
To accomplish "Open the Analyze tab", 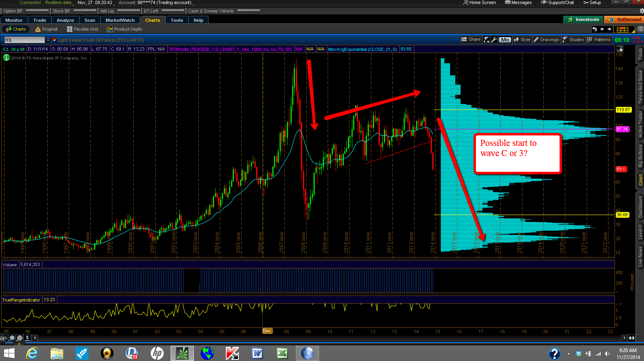I will click(x=65, y=20).
